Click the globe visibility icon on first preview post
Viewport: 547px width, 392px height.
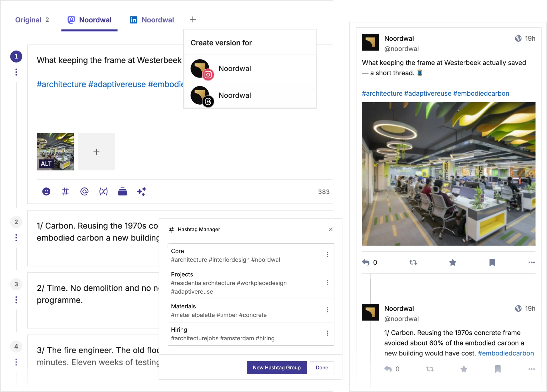tap(518, 39)
